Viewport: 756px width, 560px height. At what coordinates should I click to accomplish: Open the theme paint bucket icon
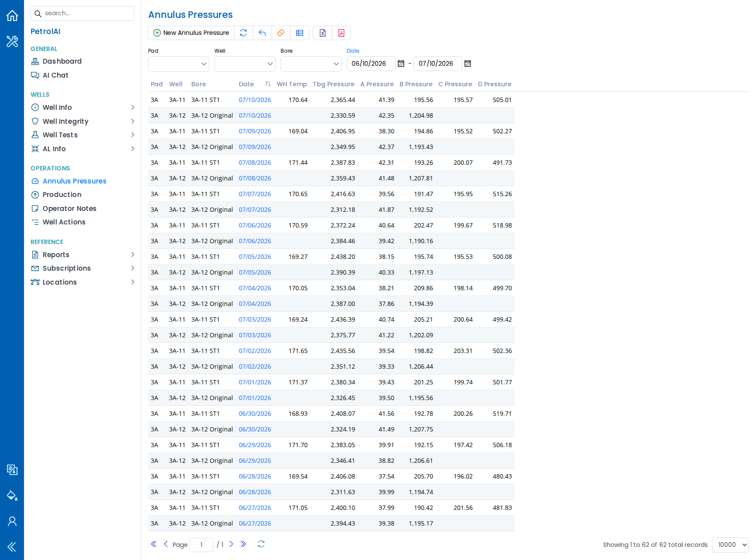pyautogui.click(x=12, y=496)
